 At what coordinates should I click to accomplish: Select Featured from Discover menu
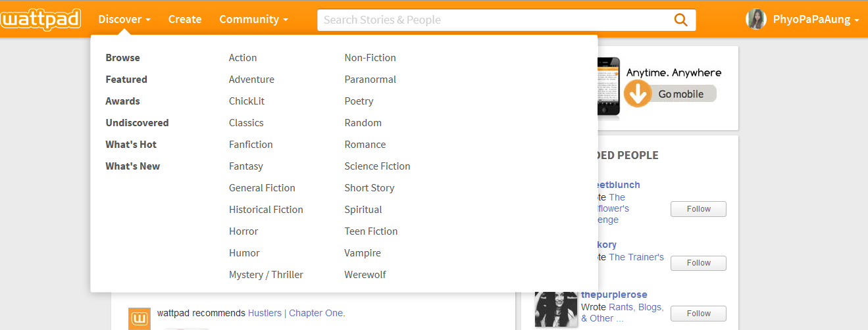(126, 80)
